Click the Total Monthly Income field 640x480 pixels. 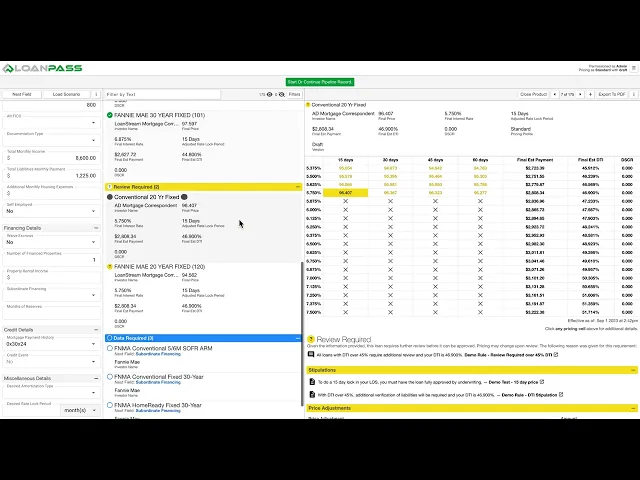click(51, 157)
